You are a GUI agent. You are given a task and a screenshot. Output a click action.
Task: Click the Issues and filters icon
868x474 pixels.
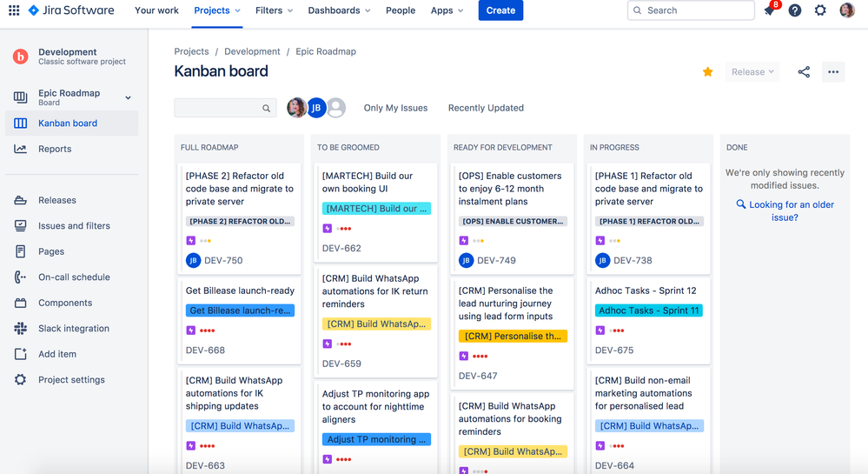point(21,225)
